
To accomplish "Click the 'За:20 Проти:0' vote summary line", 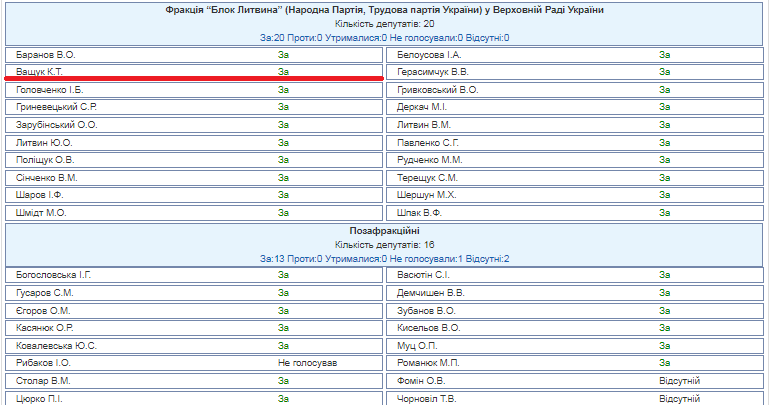I will [x=384, y=37].
